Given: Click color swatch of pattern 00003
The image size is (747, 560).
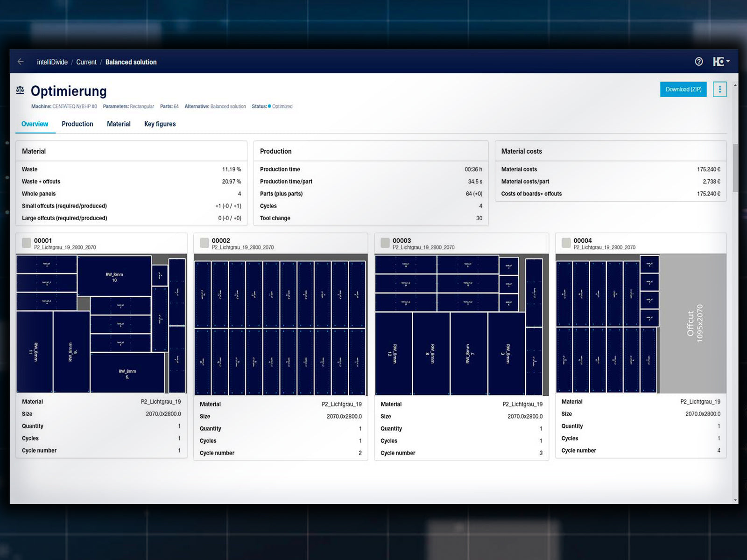Looking at the screenshot, I should (x=385, y=243).
